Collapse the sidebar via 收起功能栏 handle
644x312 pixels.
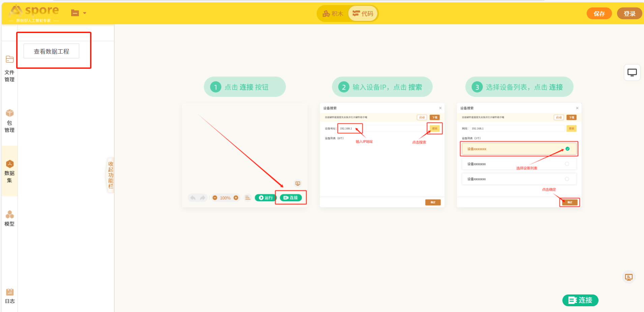(111, 175)
